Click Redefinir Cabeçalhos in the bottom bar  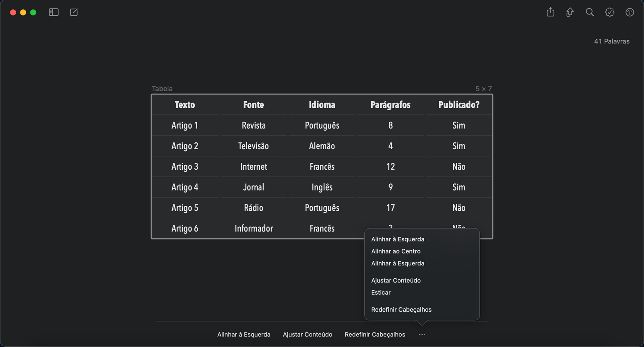click(375, 335)
